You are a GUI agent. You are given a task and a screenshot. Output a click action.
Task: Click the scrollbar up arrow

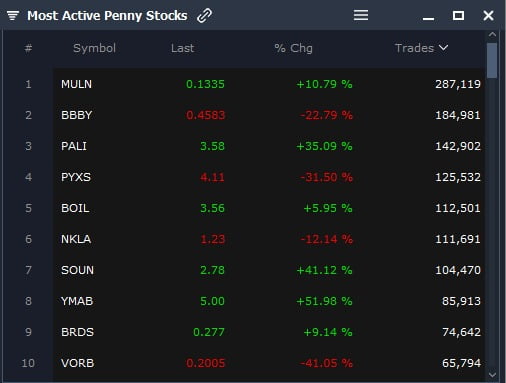click(492, 34)
